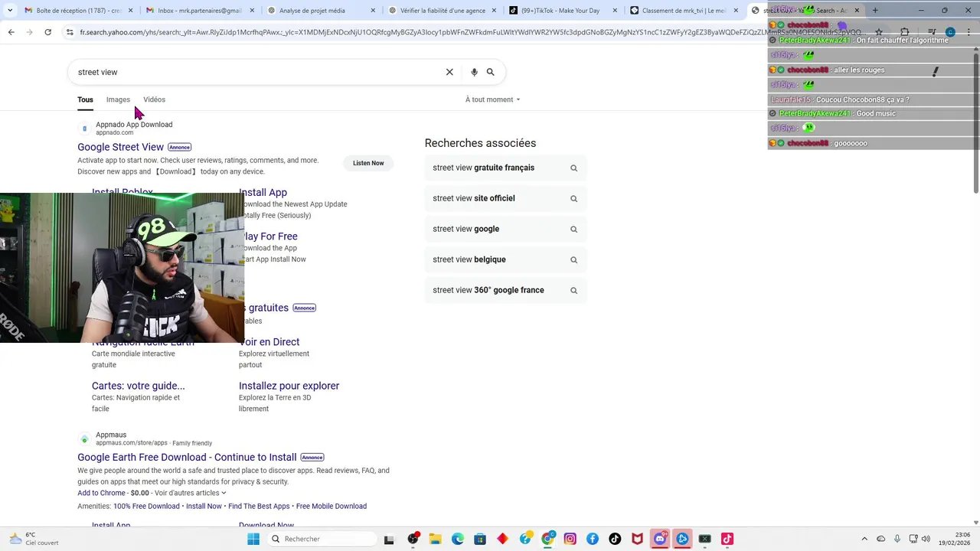980x551 pixels.
Task: Open the 100% Free Download amenity link
Action: [x=146, y=506]
